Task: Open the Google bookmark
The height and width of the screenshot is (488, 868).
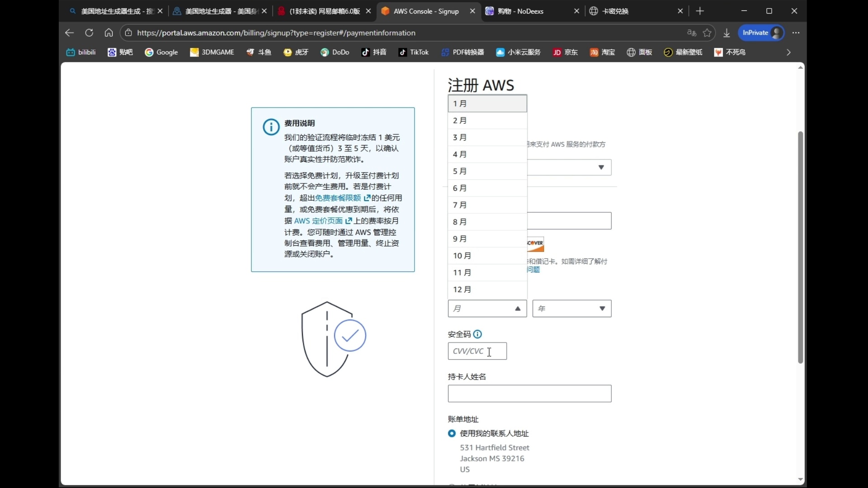Action: (161, 52)
